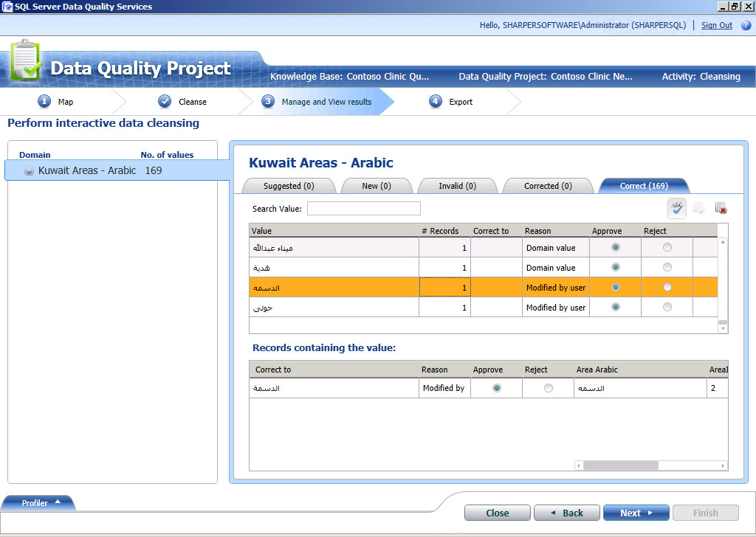Click the Domain column header
The width and height of the screenshot is (756, 537).
[x=35, y=155]
